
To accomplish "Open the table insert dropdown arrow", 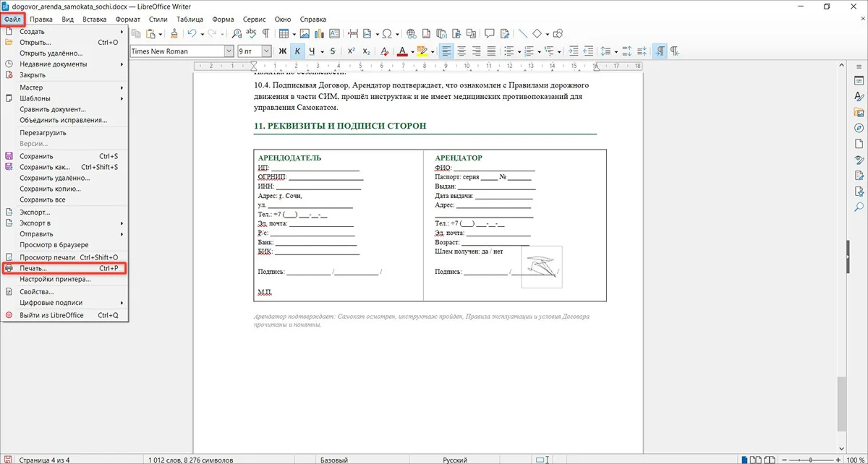I will click(293, 33).
